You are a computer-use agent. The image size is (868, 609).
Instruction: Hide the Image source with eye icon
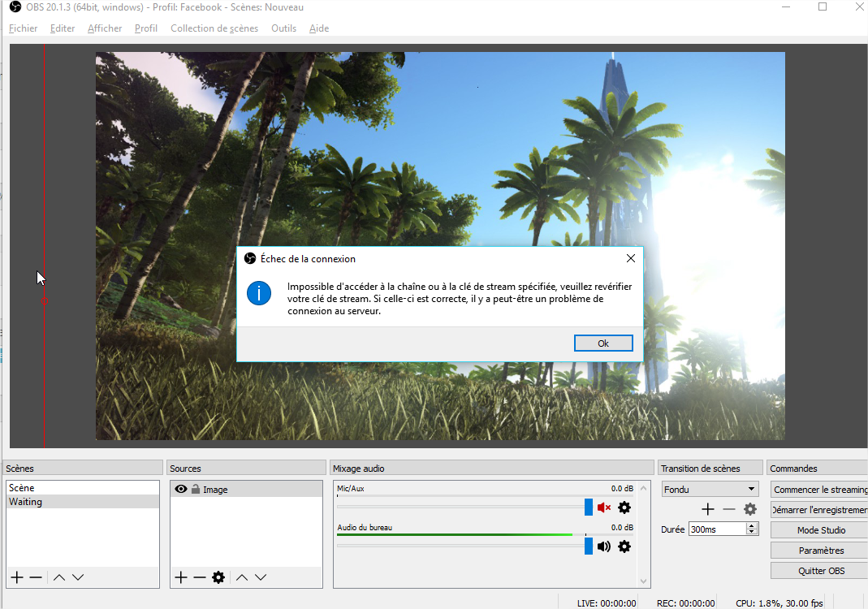click(181, 489)
